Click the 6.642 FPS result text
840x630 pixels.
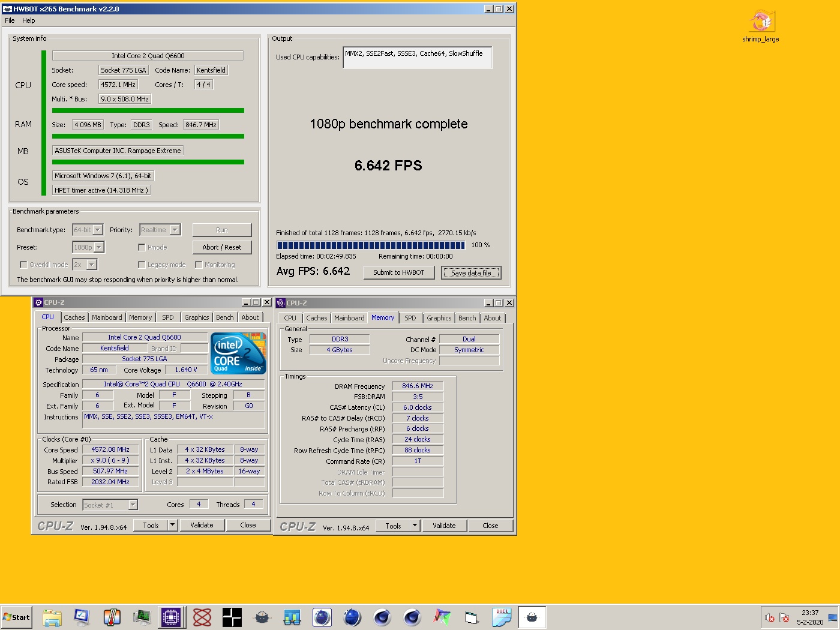[388, 166]
